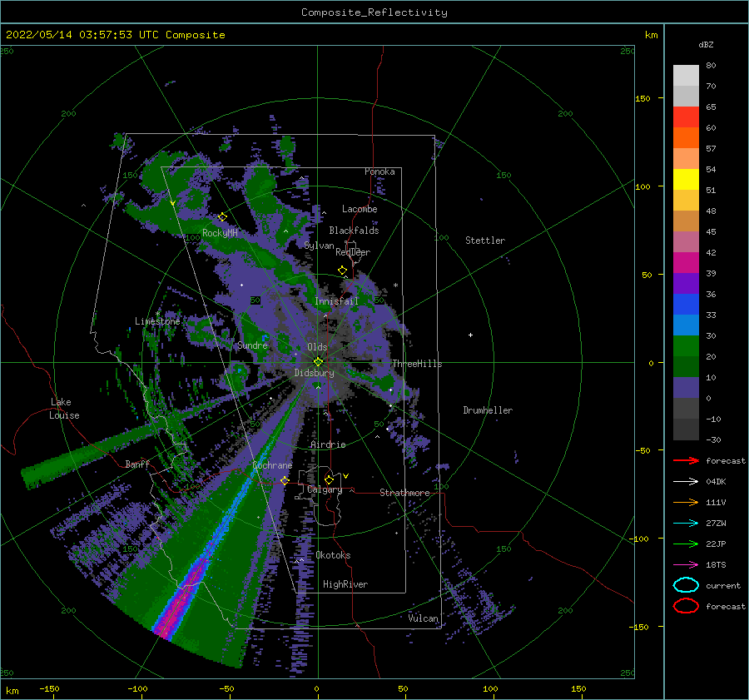749x700 pixels.
Task: Click the Lacombe town label
Action: pyautogui.click(x=360, y=209)
